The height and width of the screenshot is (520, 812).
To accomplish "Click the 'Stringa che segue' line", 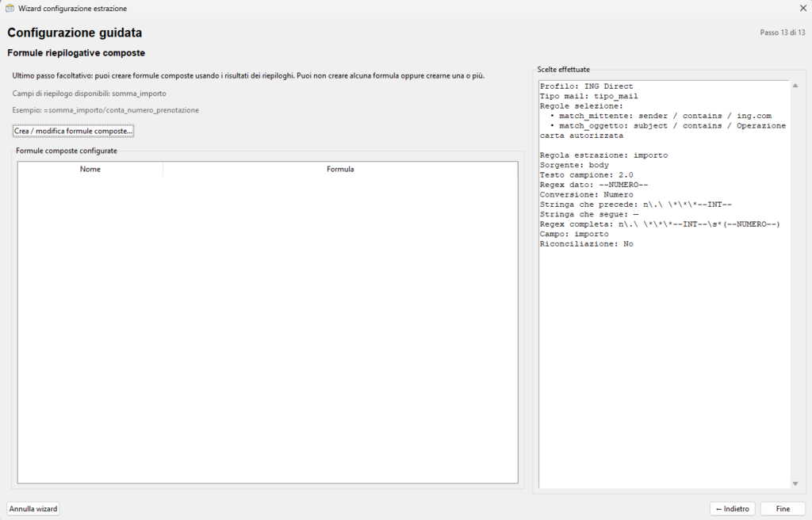I will 589,215.
